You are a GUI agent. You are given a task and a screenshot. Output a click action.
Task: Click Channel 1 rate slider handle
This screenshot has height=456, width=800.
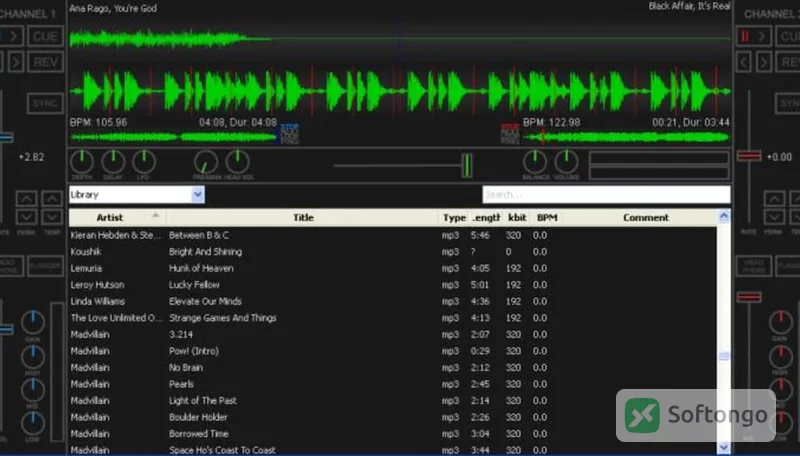click(6, 138)
